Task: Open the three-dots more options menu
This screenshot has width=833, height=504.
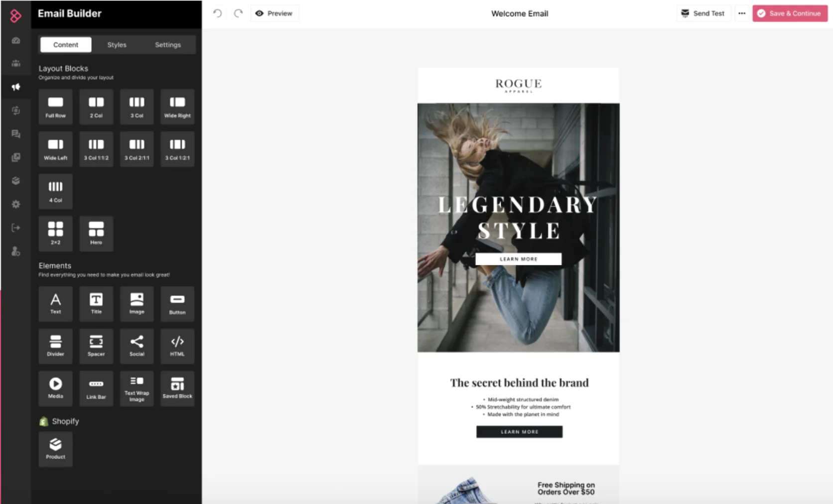Action: (x=742, y=13)
